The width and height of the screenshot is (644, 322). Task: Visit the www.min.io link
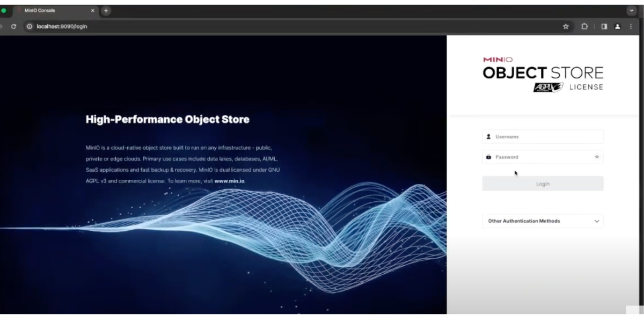pyautogui.click(x=229, y=181)
